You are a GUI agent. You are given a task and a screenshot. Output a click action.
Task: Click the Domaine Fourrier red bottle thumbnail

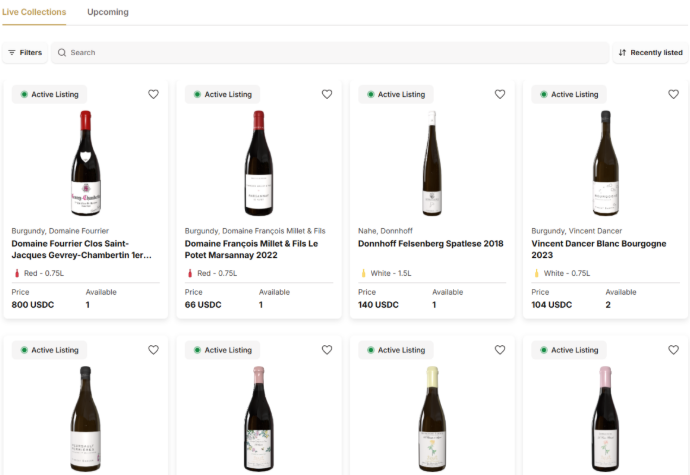(x=86, y=163)
